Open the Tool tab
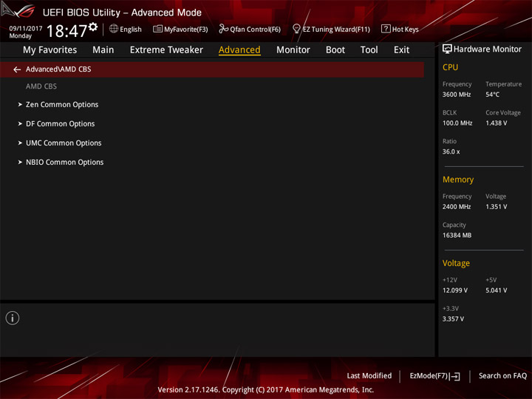532x399 pixels. click(x=369, y=50)
